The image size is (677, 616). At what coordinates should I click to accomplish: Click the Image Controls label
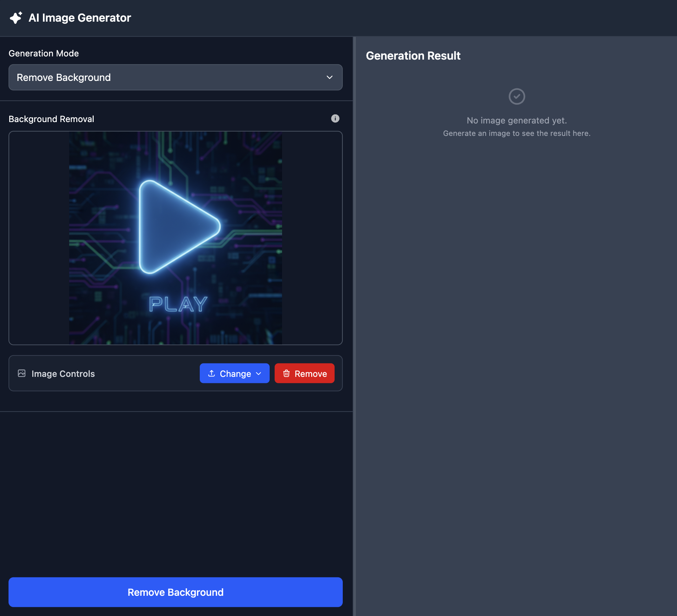click(63, 374)
